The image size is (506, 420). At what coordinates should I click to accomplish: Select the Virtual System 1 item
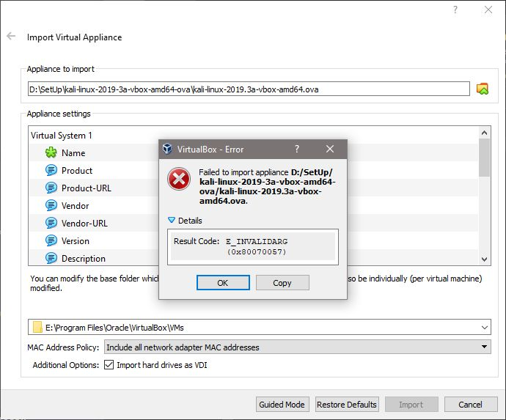pos(62,136)
